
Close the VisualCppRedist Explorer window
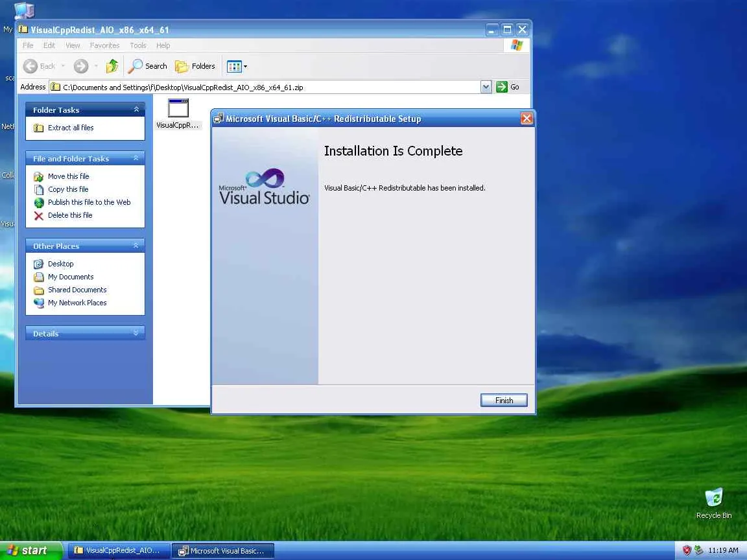[x=523, y=30]
